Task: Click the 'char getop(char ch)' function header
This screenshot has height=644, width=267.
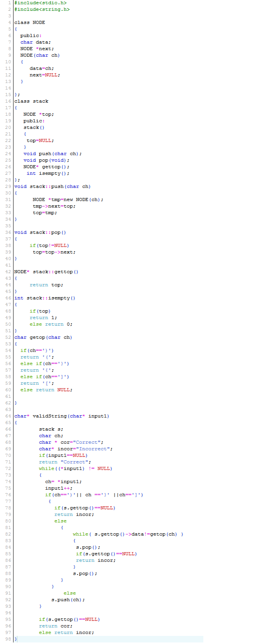Action: 43,337
